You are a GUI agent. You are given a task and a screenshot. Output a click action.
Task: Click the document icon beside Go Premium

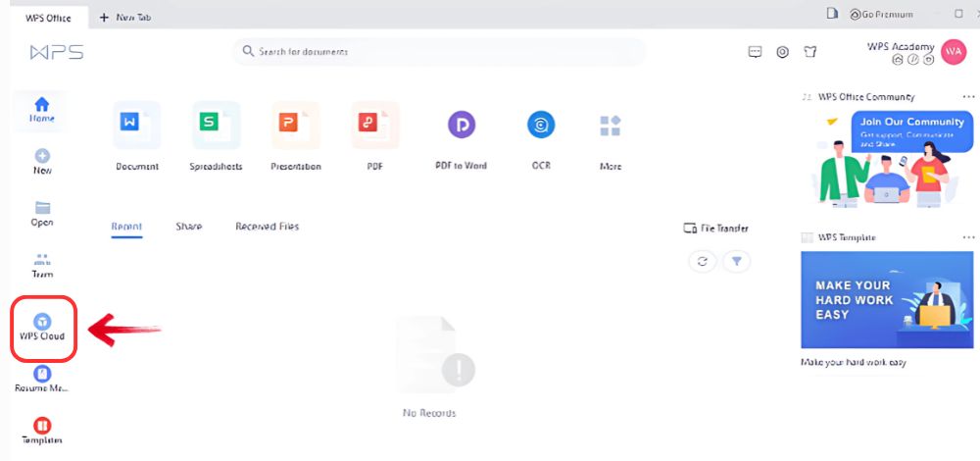(831, 13)
